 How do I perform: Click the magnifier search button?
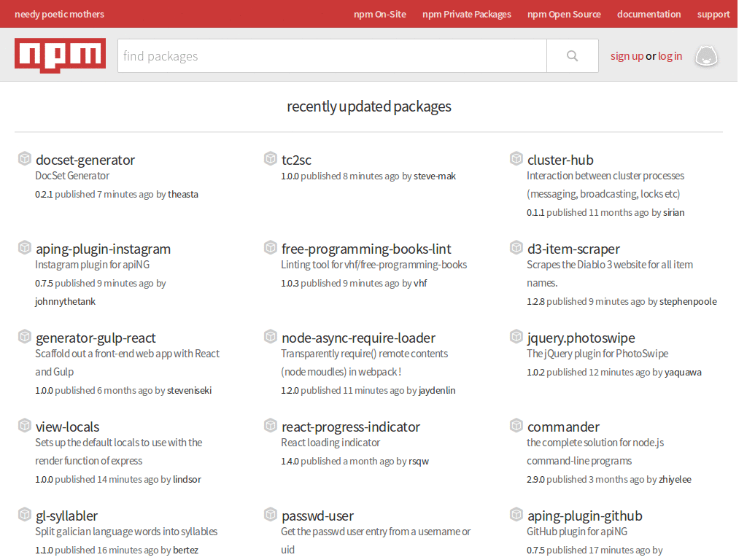pyautogui.click(x=572, y=55)
